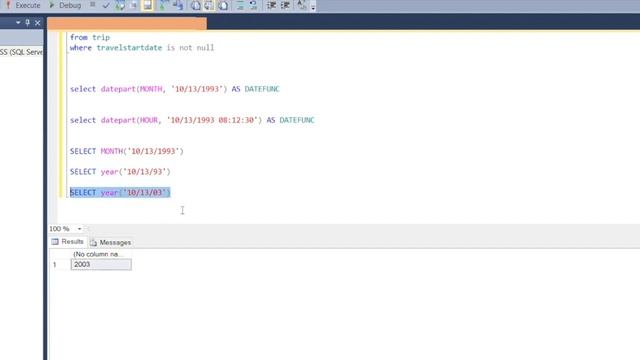Image resolution: width=640 pixels, height=360 pixels.
Task: Place cursor in SELECT MONTH('10/13/1993') line
Action: [127, 151]
